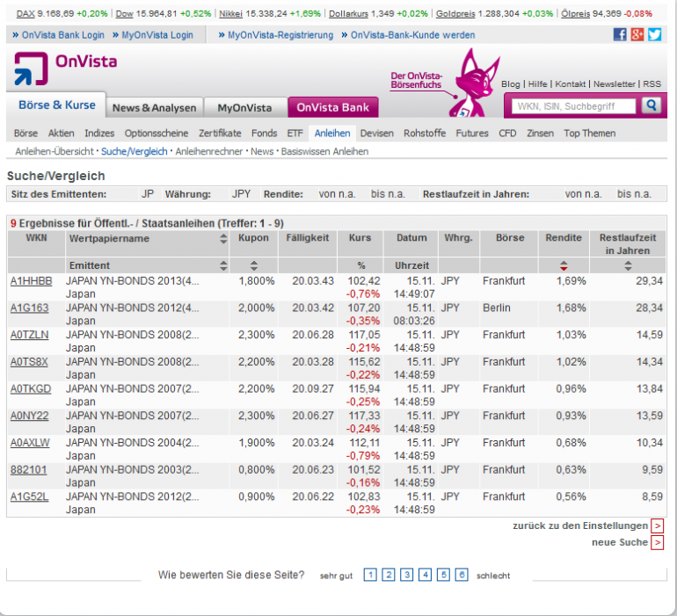The height and width of the screenshot is (616, 677).
Task: Open Fonds menu item
Action: pos(265,134)
